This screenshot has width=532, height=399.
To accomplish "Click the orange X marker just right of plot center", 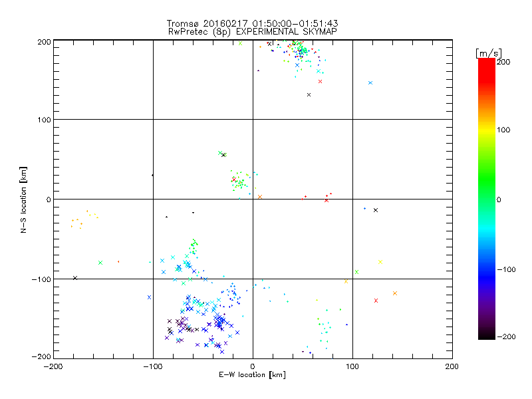I will click(260, 197).
